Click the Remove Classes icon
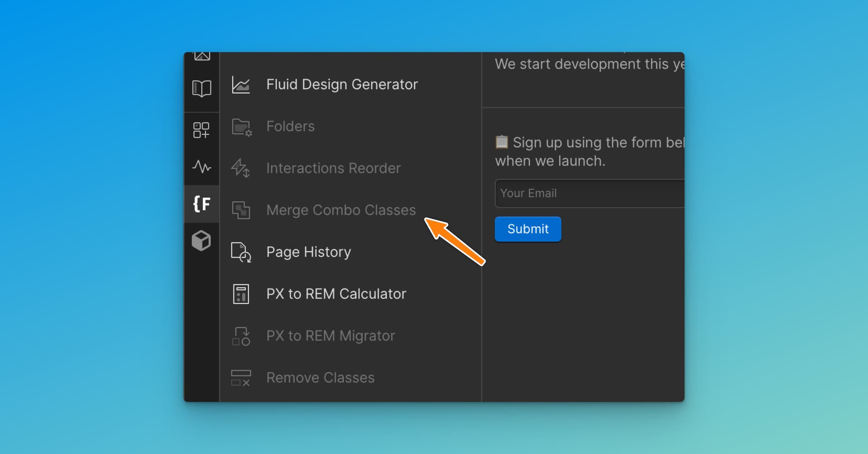Image resolution: width=868 pixels, height=454 pixels. point(241,378)
